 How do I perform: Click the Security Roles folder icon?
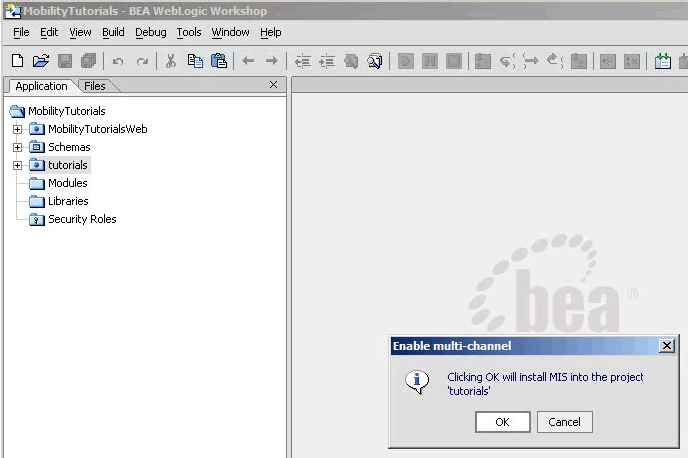point(37,219)
